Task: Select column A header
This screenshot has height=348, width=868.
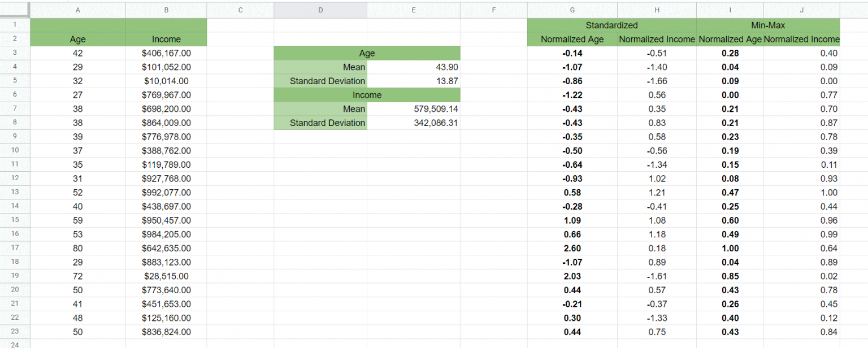Action: [77, 10]
